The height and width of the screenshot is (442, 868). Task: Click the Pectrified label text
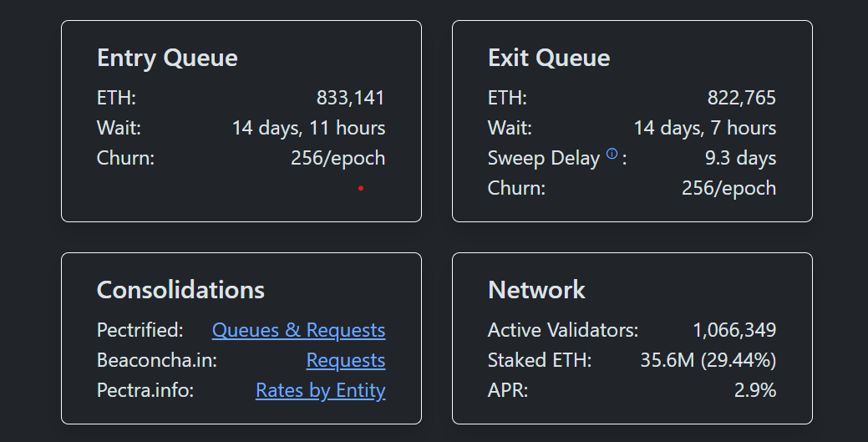(140, 330)
